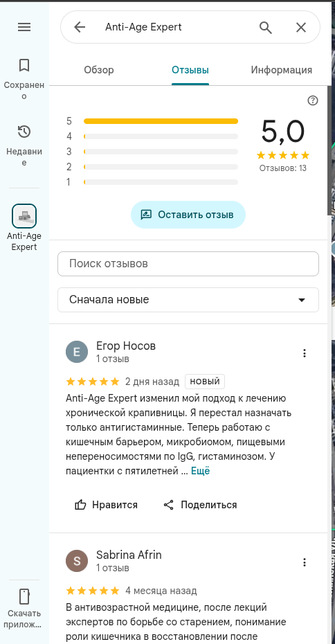Go back using the arrow in search box

point(80,27)
